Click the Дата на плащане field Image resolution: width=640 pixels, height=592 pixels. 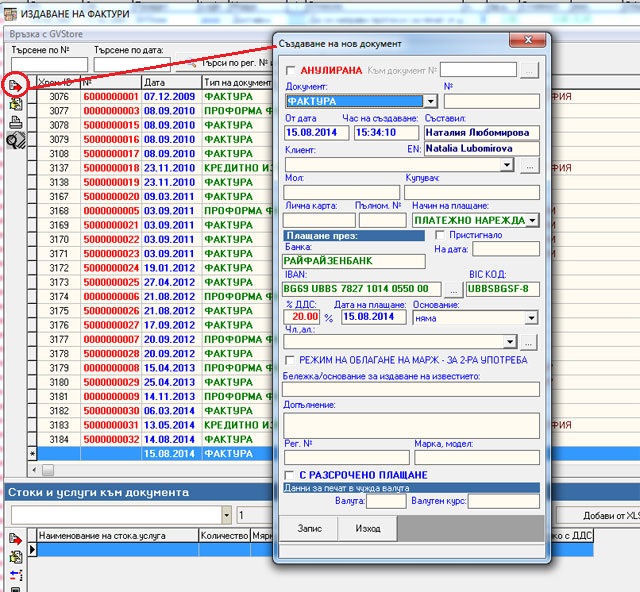click(373, 317)
